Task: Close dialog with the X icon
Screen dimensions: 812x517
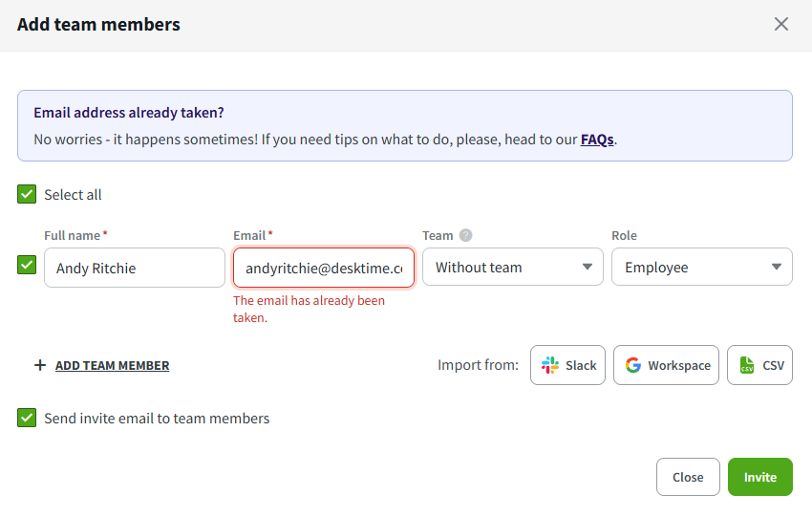Action: click(x=781, y=24)
